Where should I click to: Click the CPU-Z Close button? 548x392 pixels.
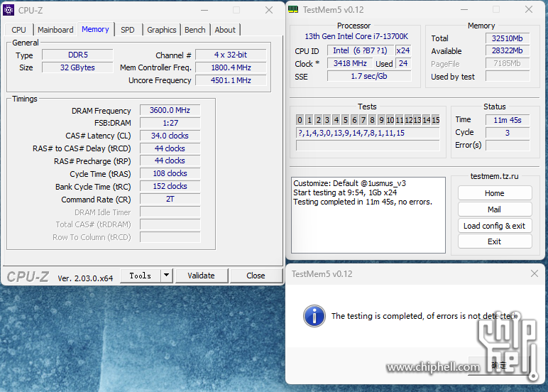coord(256,276)
